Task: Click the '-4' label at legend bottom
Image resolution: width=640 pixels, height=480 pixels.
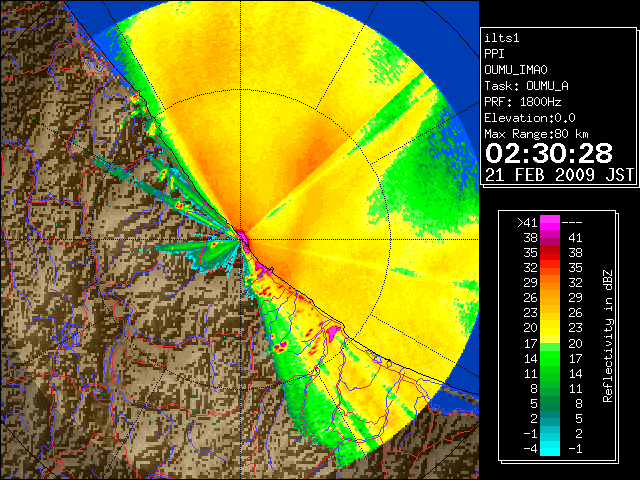Action: click(x=530, y=448)
